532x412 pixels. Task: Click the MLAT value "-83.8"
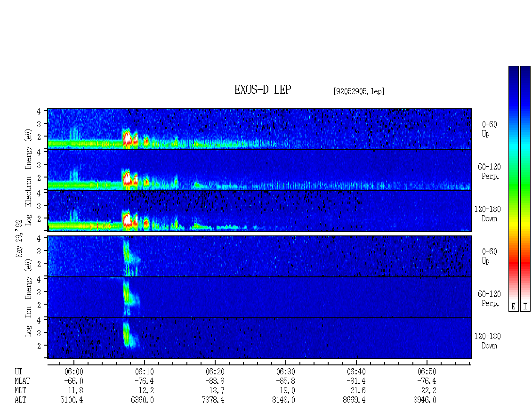click(215, 381)
